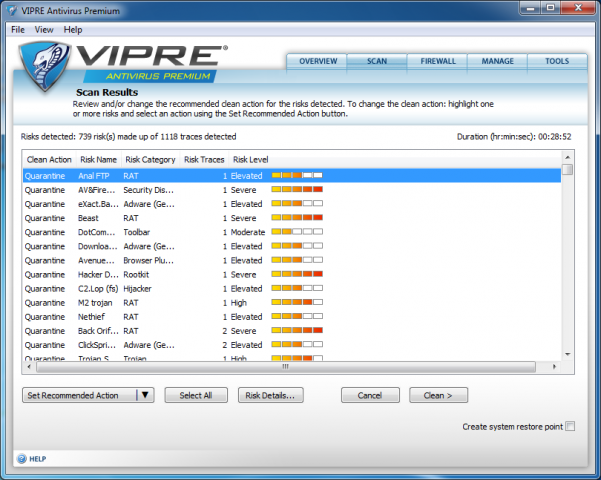Select the Hacker D... Rootkit row
The width and height of the screenshot is (601, 480).
click(292, 275)
